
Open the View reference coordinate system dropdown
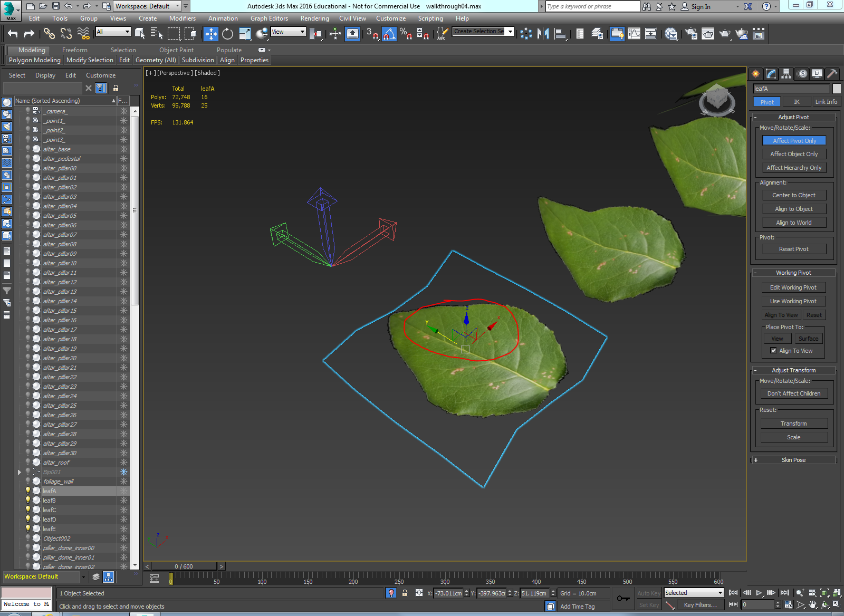click(288, 31)
